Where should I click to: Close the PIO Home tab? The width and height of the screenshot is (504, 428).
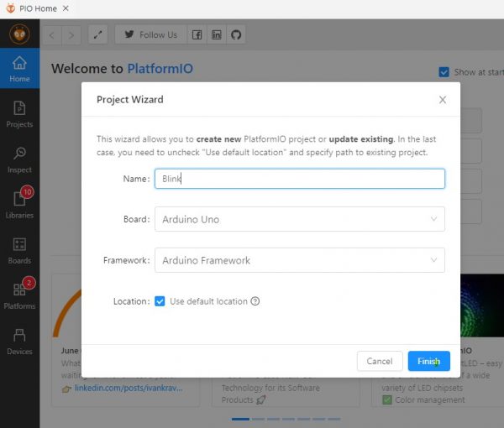tap(66, 8)
